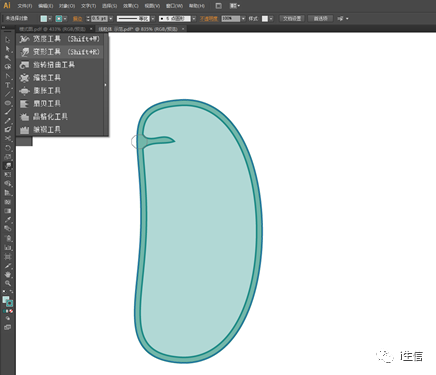Screen dimensions: 436x375
Task: Select the Shape Builder tool
Action: point(8,184)
